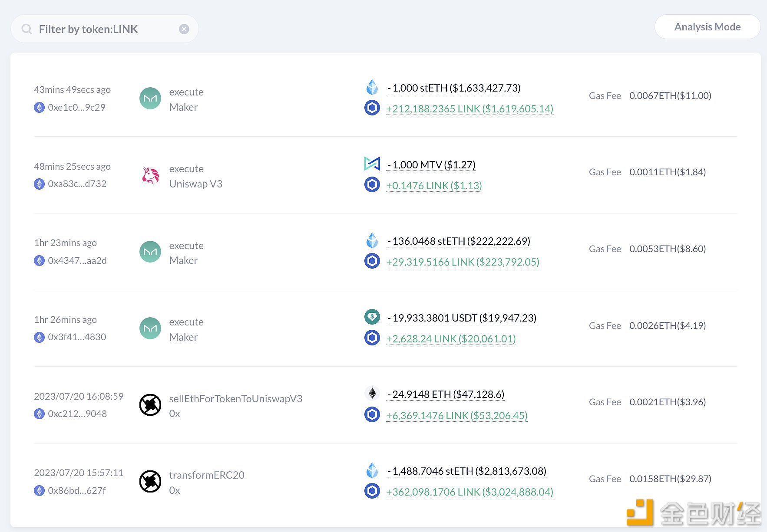Open transaction hash 0x4347...aa2d

pos(77,260)
